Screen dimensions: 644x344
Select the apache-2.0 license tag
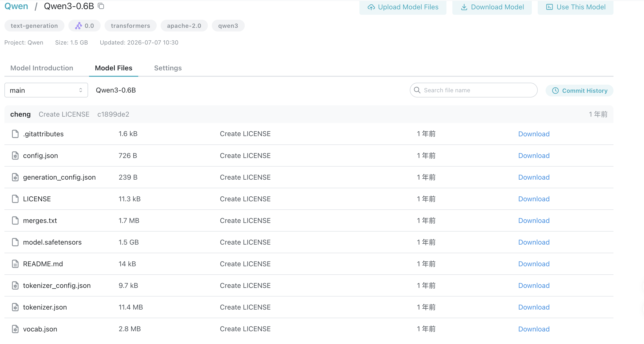[184, 26]
